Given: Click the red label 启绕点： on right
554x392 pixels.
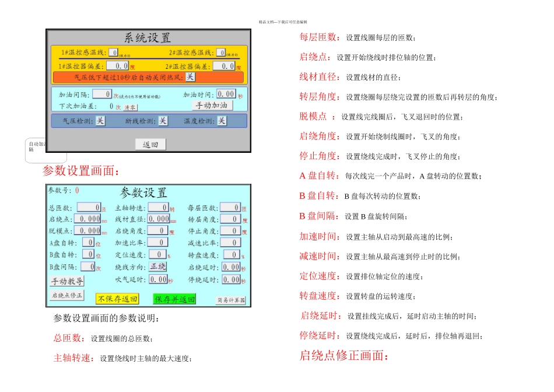Looking at the screenshot, I should click(x=315, y=57).
